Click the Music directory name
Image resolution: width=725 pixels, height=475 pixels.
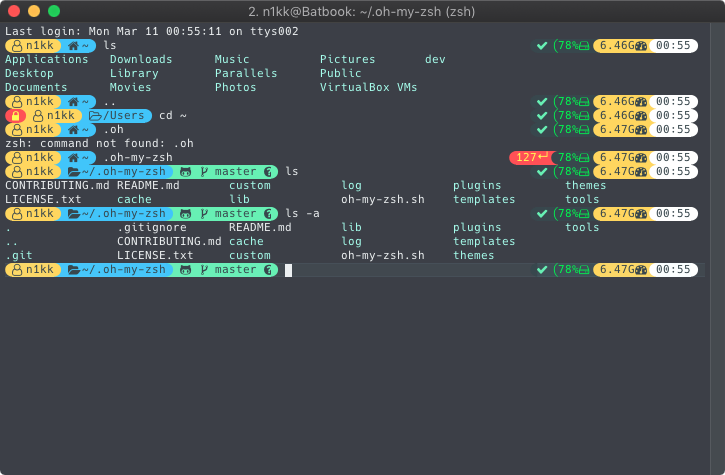(x=232, y=60)
